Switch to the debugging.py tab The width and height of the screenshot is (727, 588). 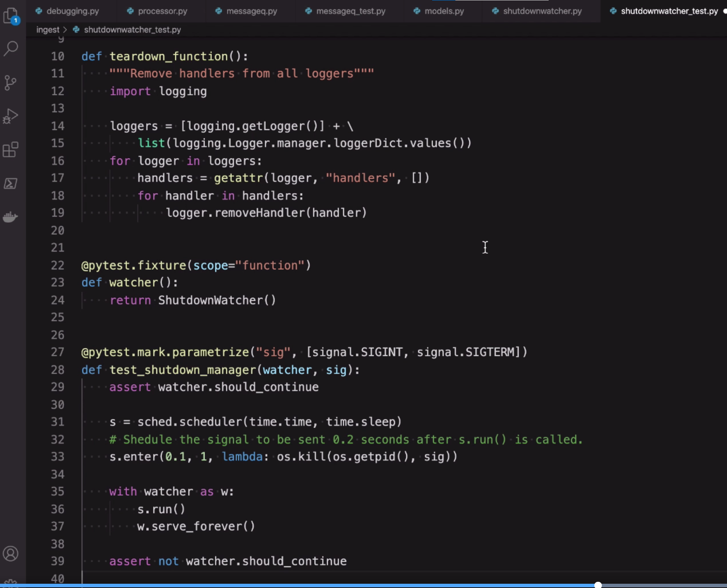pos(72,11)
